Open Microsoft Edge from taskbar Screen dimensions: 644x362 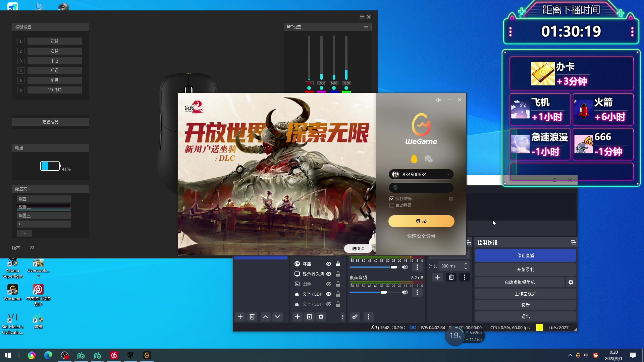(48, 355)
